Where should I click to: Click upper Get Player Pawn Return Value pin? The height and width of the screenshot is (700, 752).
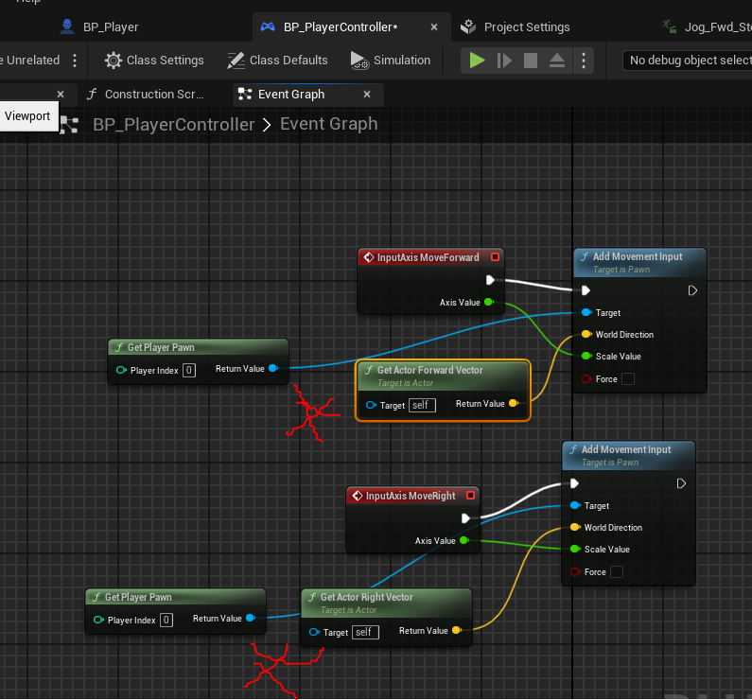[273, 368]
